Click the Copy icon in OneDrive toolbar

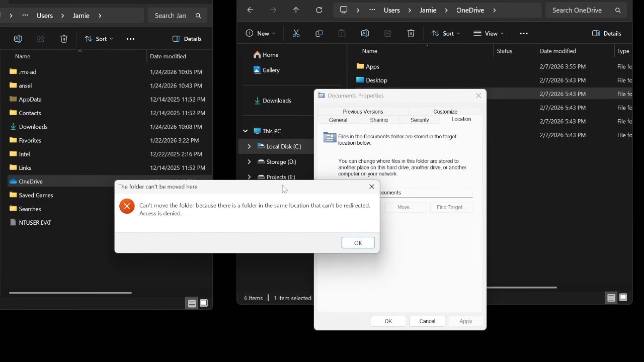[x=319, y=33]
